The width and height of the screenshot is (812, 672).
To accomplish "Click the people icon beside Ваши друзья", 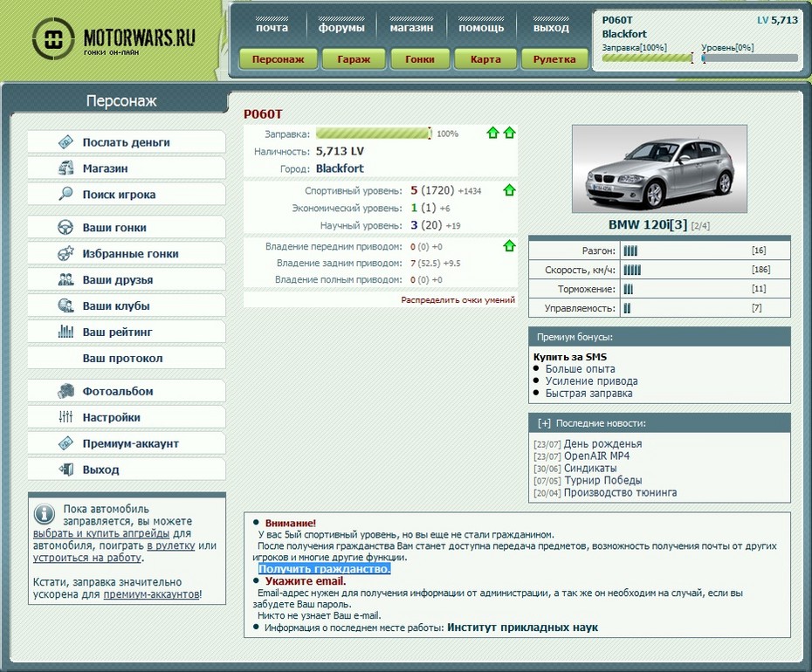I will pyautogui.click(x=65, y=279).
